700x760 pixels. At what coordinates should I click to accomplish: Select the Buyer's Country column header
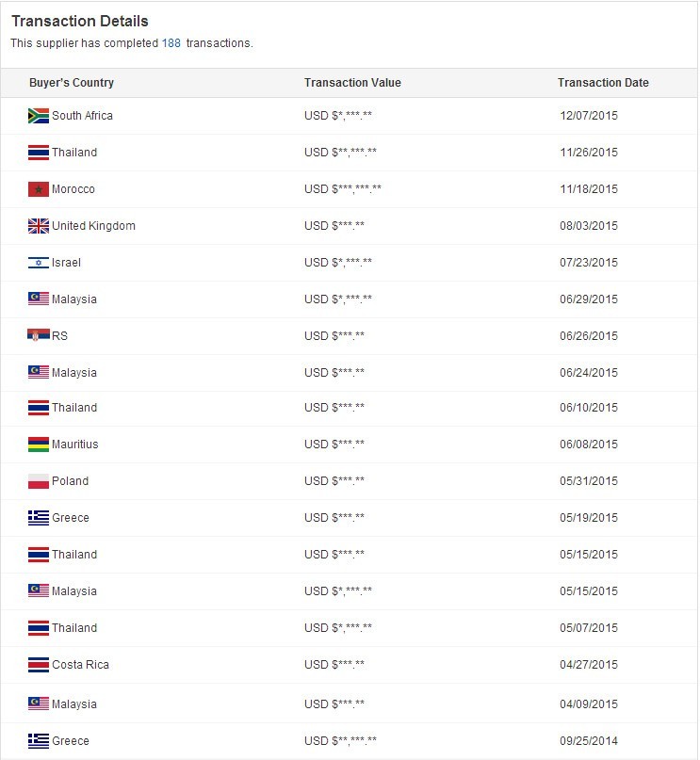pos(72,82)
